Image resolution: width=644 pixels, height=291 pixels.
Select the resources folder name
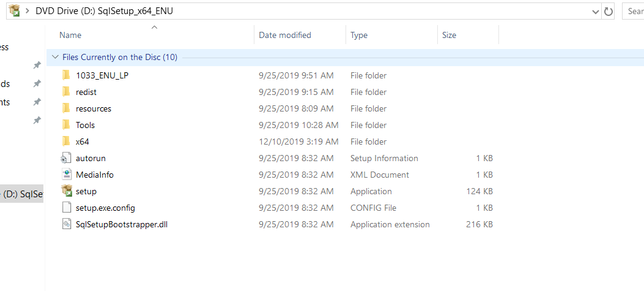point(94,108)
